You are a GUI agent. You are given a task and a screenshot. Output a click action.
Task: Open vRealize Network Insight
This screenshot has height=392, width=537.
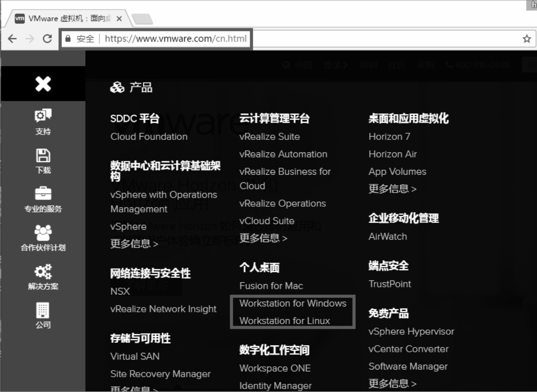163,309
